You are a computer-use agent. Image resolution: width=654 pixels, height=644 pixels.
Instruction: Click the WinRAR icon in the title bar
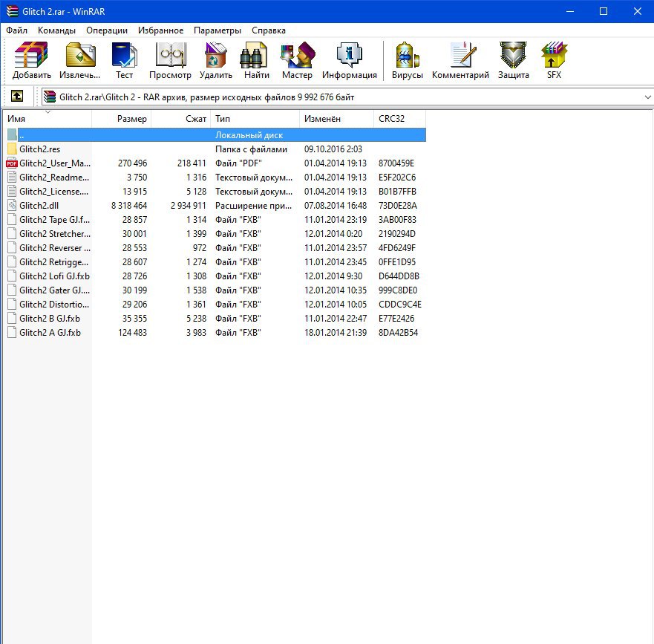[12, 11]
